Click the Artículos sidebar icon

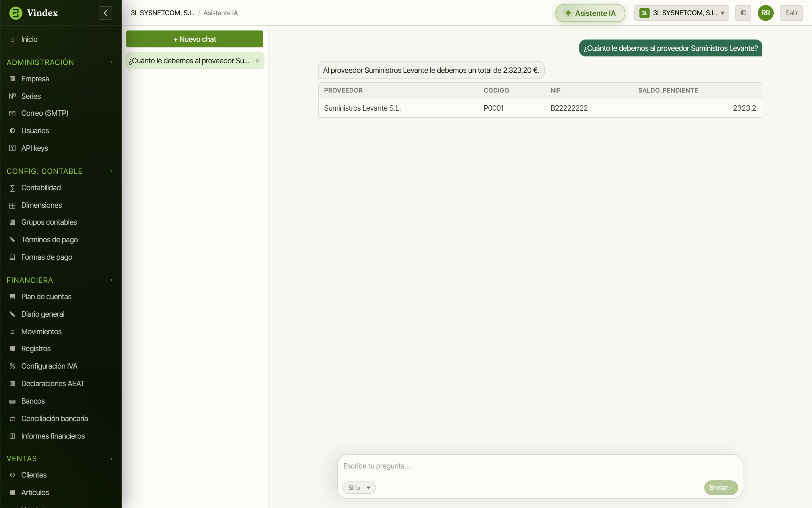tap(12, 492)
